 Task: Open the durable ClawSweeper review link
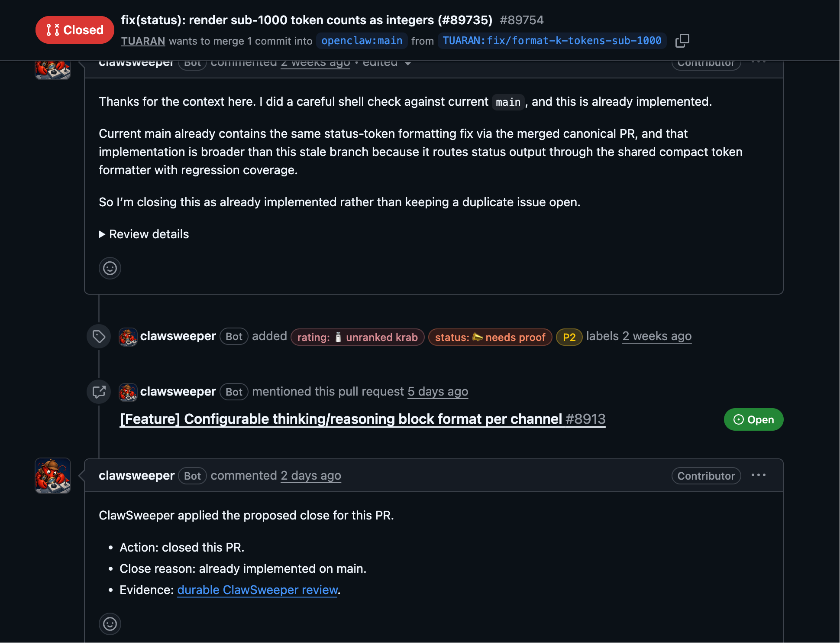257,590
